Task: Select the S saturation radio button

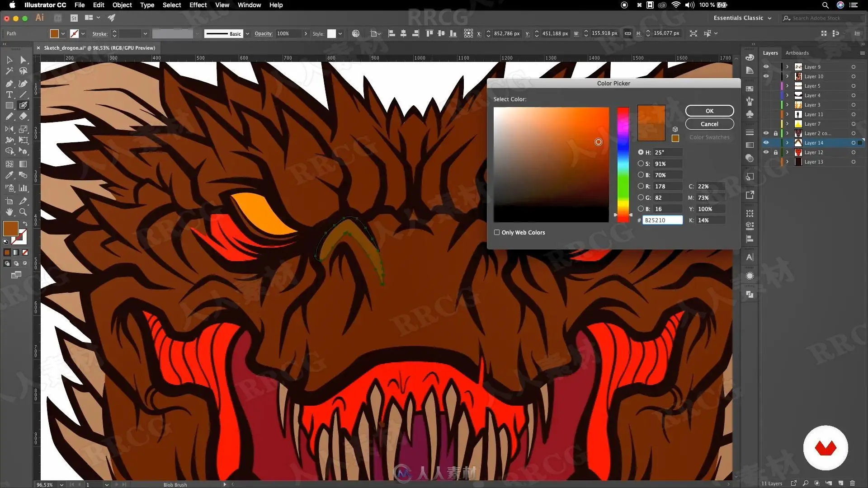Action: (x=641, y=164)
